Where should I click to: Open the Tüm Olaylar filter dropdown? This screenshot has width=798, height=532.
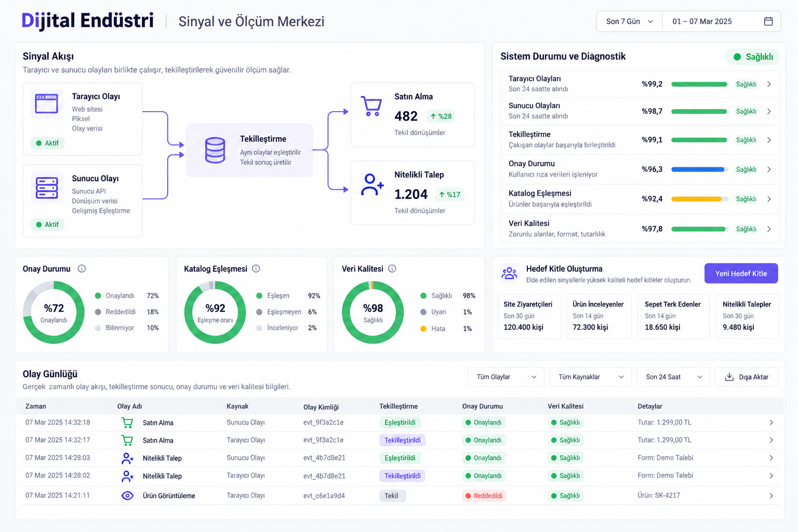506,377
